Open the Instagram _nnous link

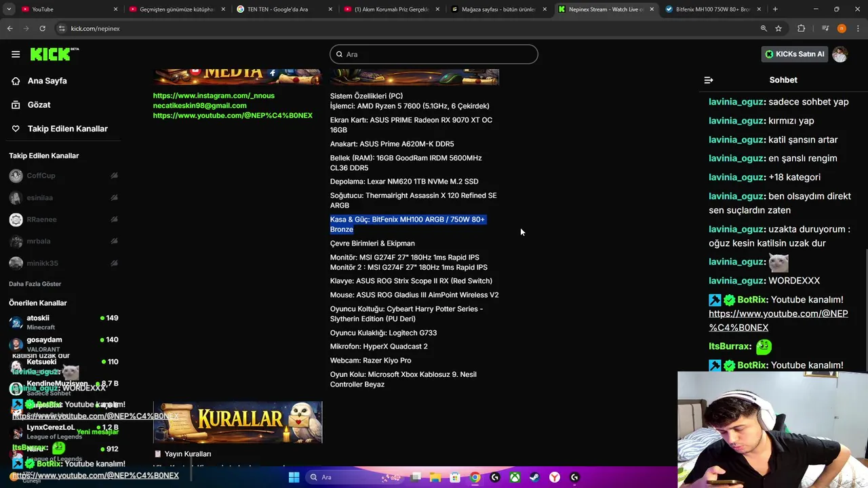click(x=214, y=96)
